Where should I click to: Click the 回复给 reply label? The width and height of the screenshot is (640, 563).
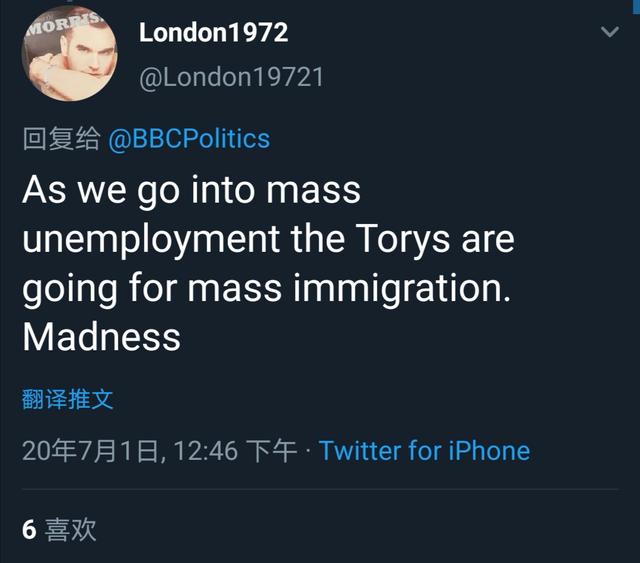pos(61,138)
